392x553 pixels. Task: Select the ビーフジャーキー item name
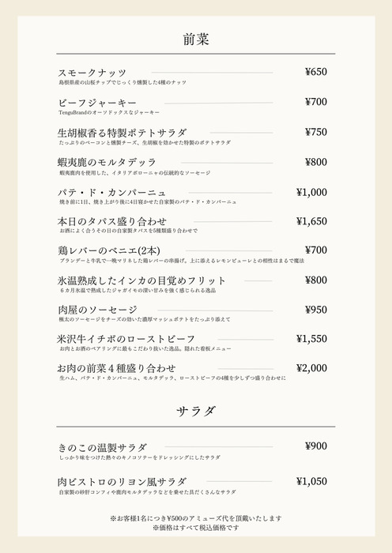[97, 103]
